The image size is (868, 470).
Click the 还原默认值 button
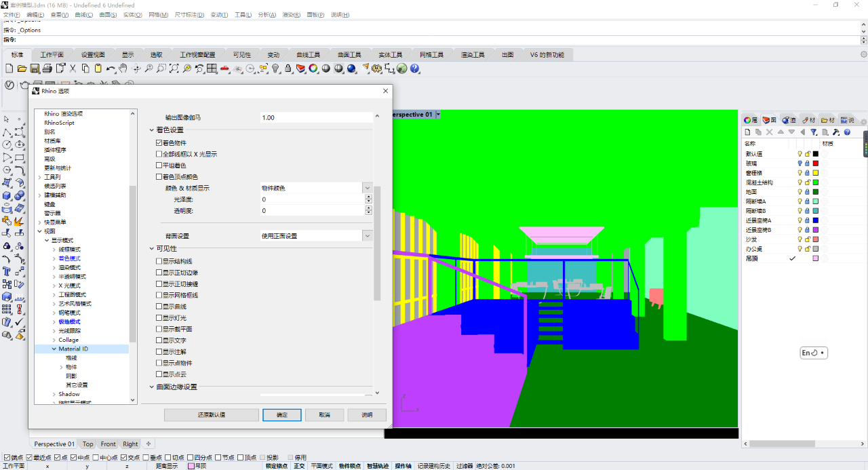[212, 415]
